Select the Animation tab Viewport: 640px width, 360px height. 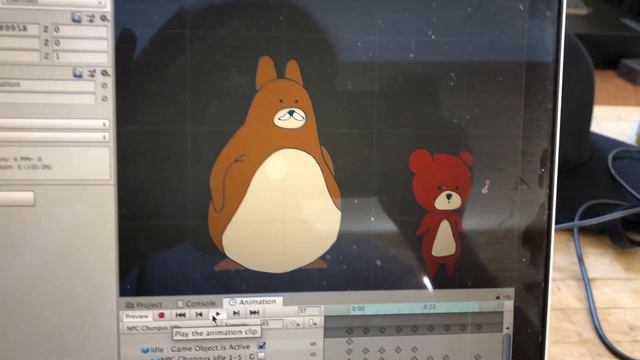pyautogui.click(x=253, y=302)
